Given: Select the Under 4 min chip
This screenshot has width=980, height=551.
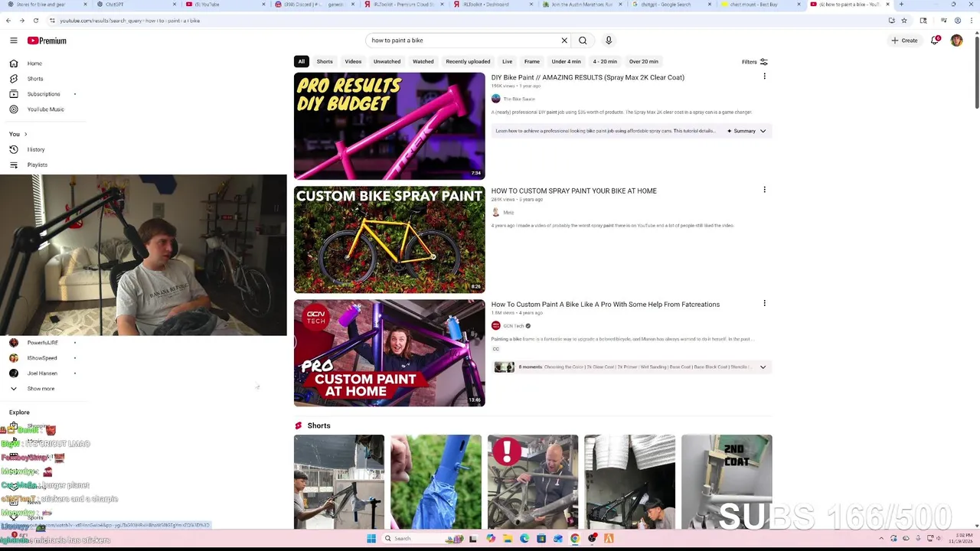Looking at the screenshot, I should [566, 61].
